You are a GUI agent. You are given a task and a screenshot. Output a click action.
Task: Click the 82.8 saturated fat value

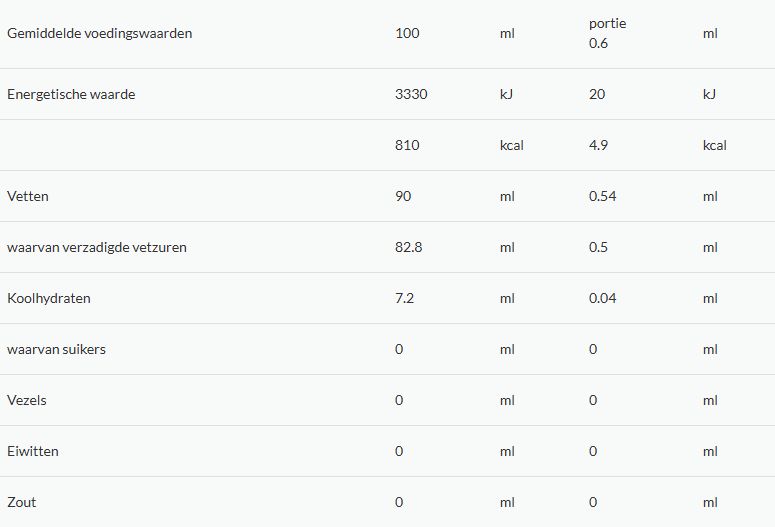tap(408, 247)
